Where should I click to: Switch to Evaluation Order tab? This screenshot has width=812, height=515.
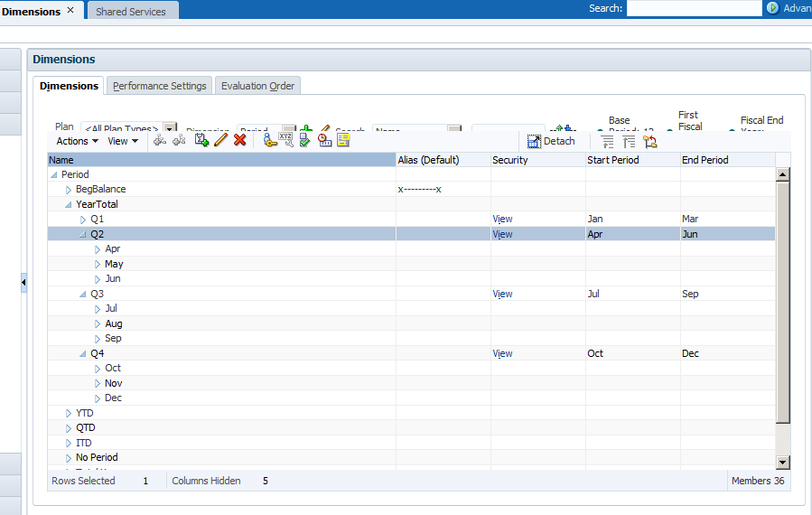(258, 86)
